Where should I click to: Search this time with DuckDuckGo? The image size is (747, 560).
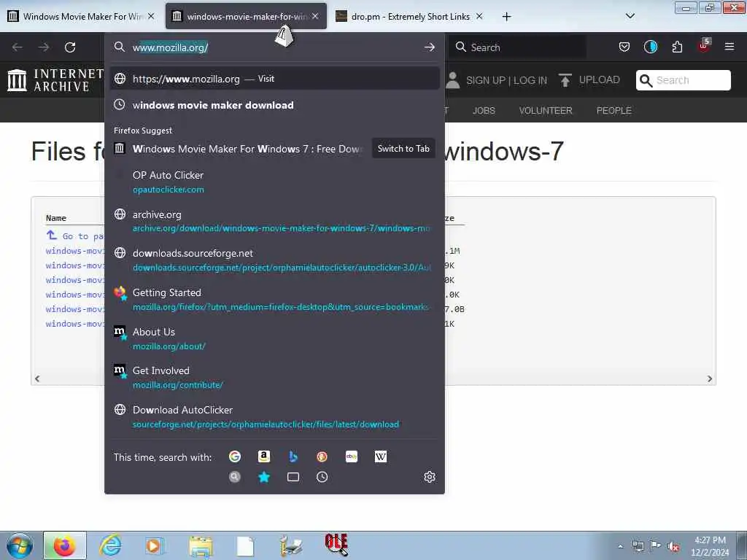tap(322, 456)
